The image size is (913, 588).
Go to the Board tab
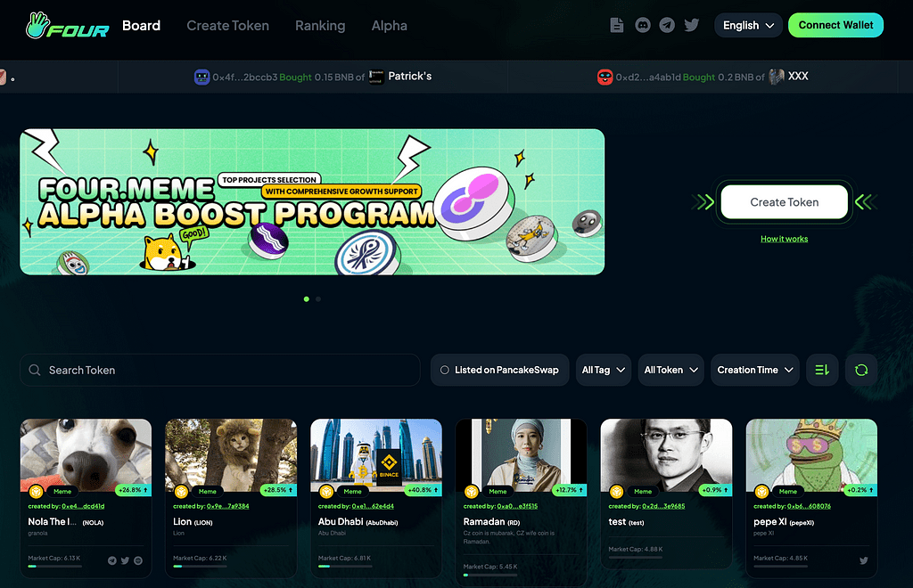[x=142, y=26]
